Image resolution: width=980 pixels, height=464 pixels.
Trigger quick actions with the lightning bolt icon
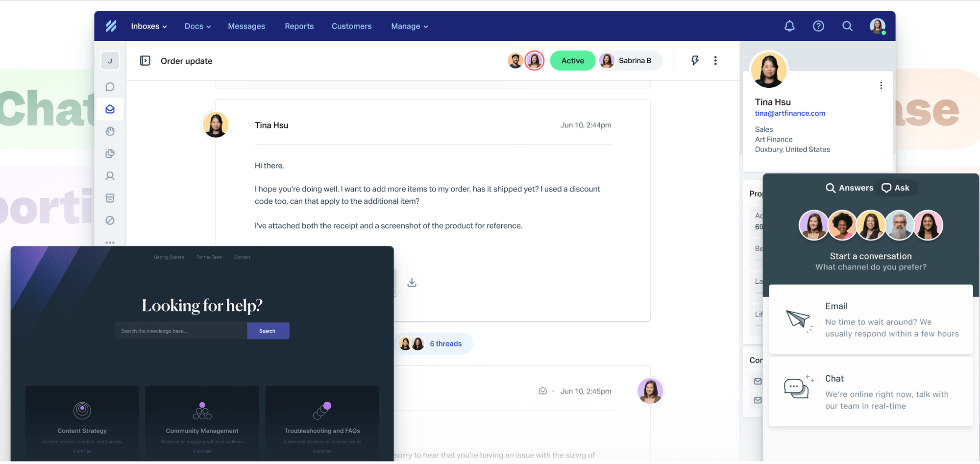(695, 60)
